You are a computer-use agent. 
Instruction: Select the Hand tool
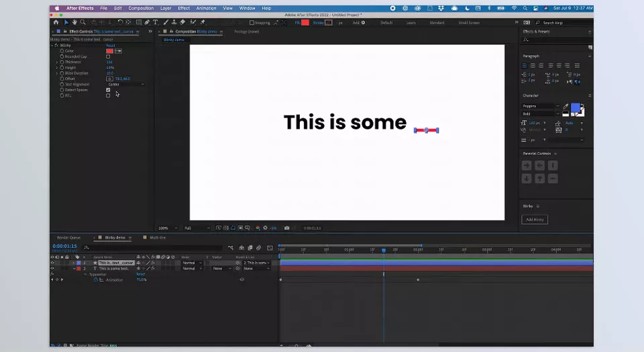point(74,22)
